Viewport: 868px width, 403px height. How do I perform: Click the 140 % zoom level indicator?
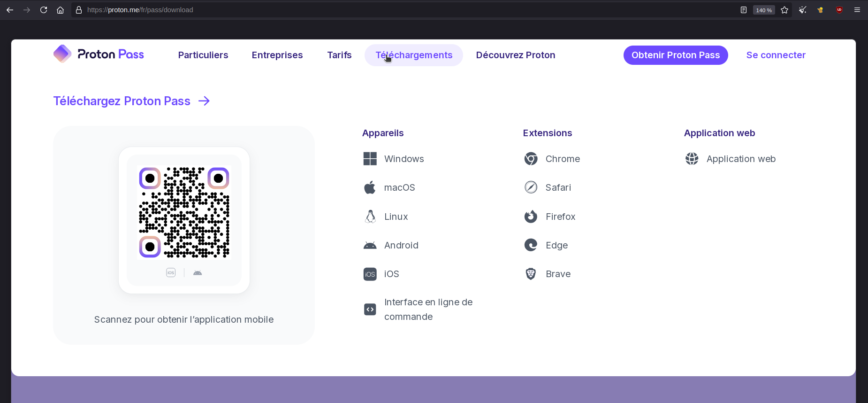point(764,10)
